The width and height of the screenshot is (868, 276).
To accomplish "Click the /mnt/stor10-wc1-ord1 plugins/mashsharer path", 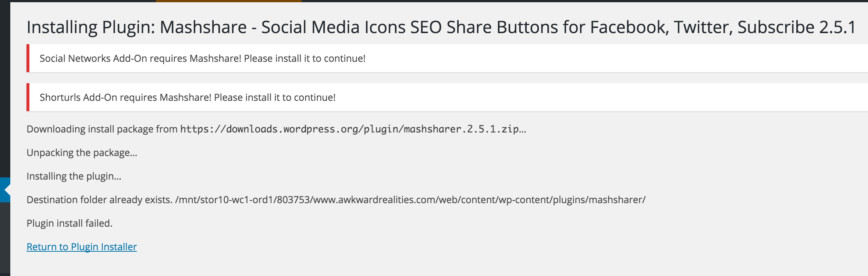I will coord(410,200).
